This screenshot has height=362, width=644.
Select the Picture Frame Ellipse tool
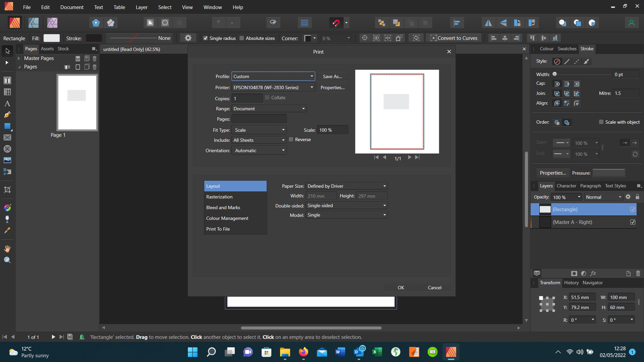tap(7, 149)
